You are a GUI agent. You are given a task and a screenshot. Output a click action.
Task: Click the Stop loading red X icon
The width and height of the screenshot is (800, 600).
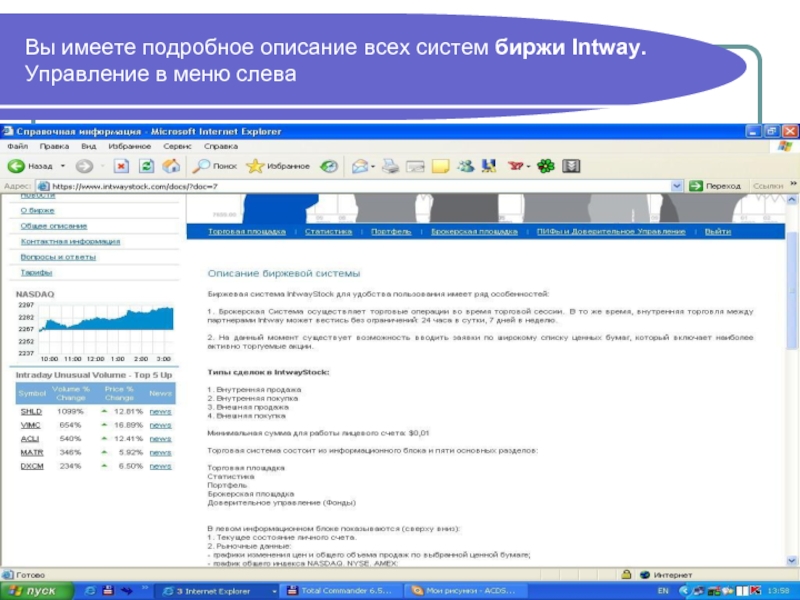[x=121, y=166]
